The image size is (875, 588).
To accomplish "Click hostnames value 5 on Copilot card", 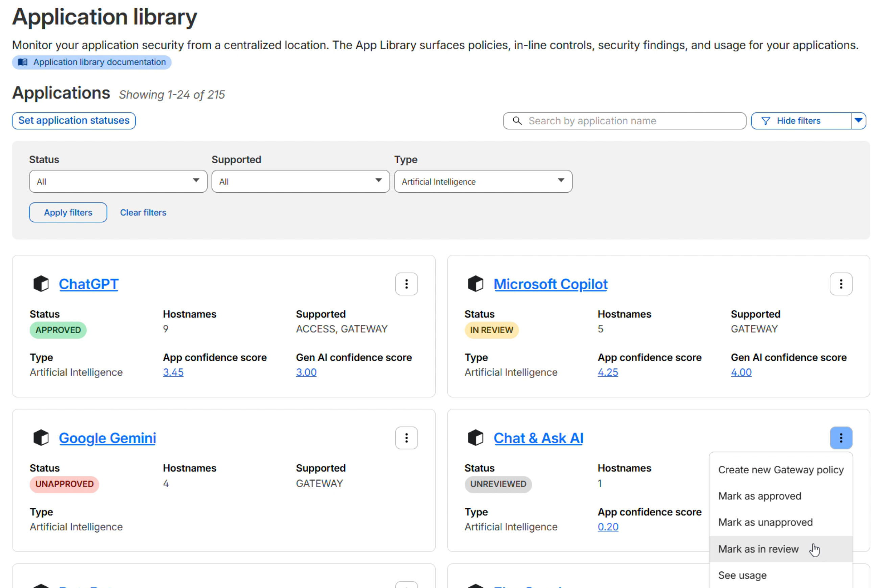I will 600,329.
